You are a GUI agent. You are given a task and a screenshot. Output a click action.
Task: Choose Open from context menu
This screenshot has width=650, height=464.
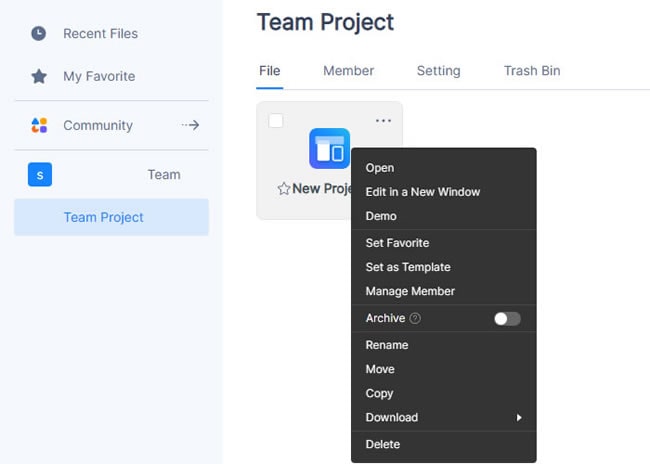click(444, 168)
